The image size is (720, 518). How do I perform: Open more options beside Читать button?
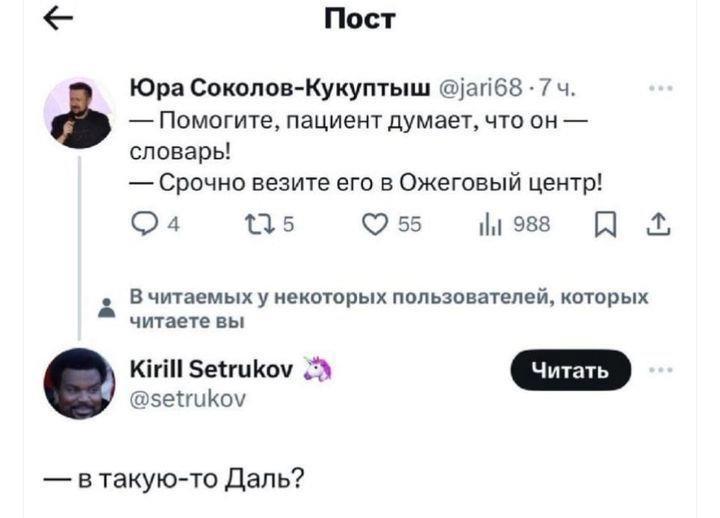coord(660,370)
